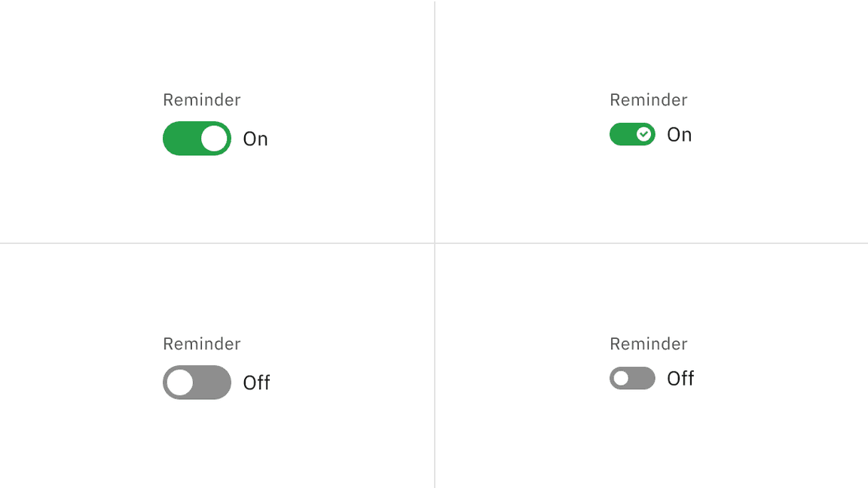Click the top-right Reminder label
The height and width of the screenshot is (488, 868).
[x=648, y=99]
